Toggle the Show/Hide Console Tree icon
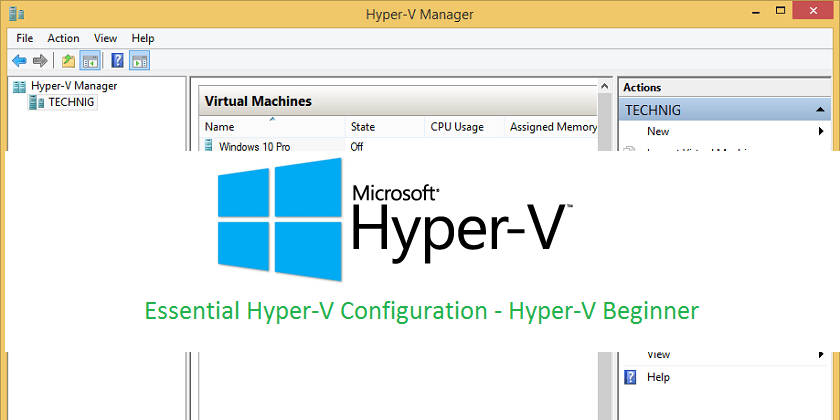 (90, 61)
